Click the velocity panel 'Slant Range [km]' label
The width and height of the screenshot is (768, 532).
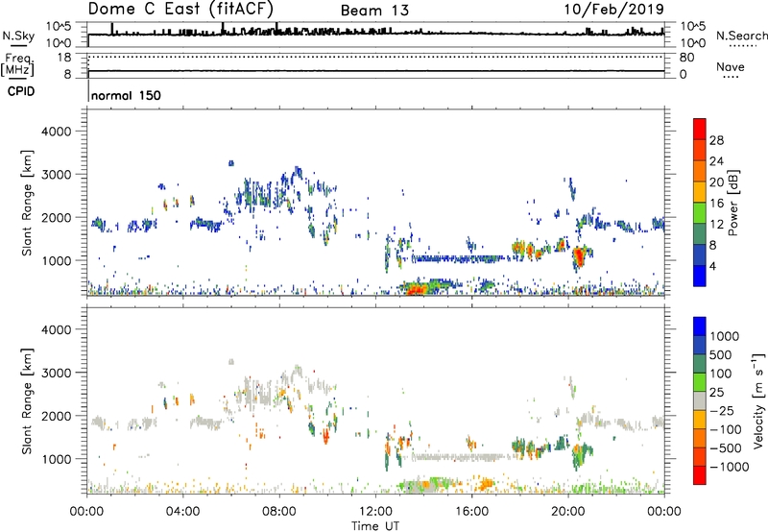point(27,401)
